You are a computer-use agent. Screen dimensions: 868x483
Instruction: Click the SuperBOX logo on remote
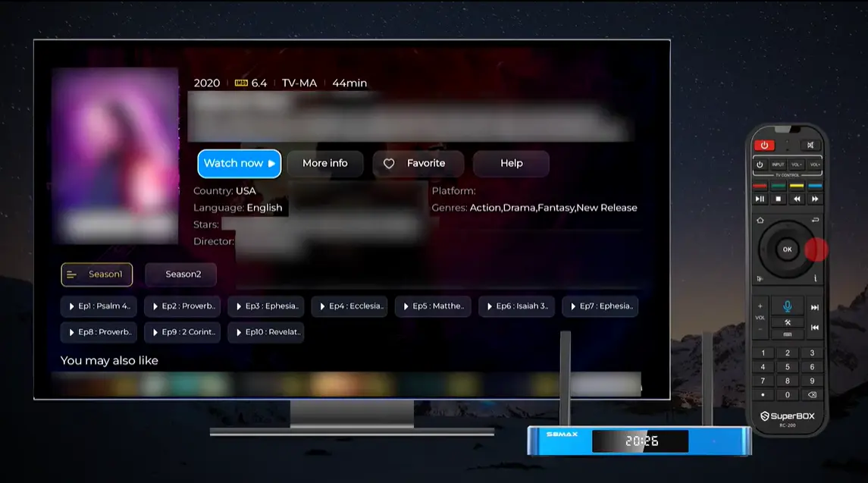(x=787, y=416)
